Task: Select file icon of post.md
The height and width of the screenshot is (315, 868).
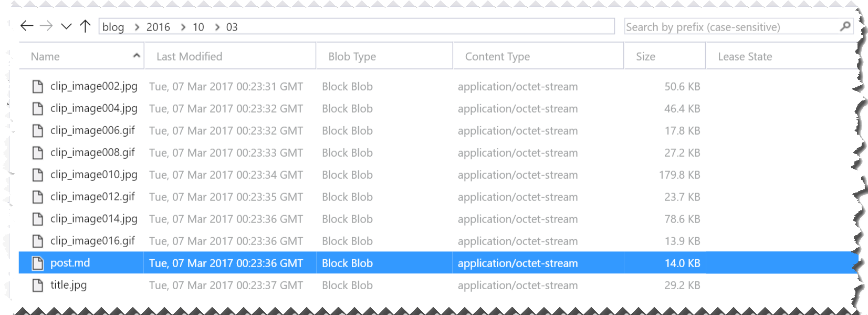Action: click(38, 263)
